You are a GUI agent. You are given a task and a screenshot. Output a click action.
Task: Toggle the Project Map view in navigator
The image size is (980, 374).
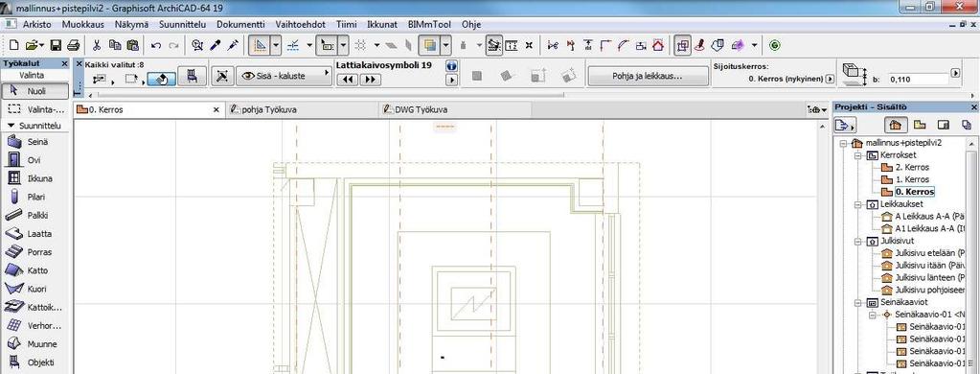[x=897, y=125]
